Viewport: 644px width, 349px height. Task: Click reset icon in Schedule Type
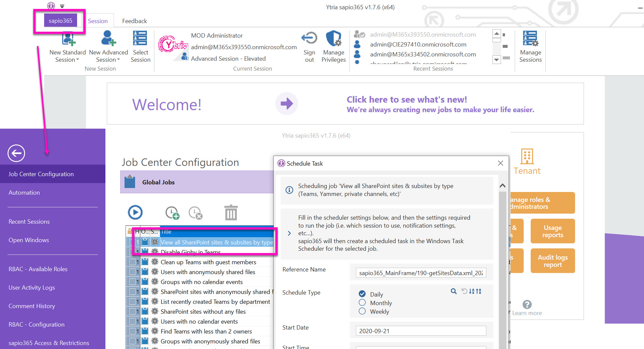[x=464, y=291]
